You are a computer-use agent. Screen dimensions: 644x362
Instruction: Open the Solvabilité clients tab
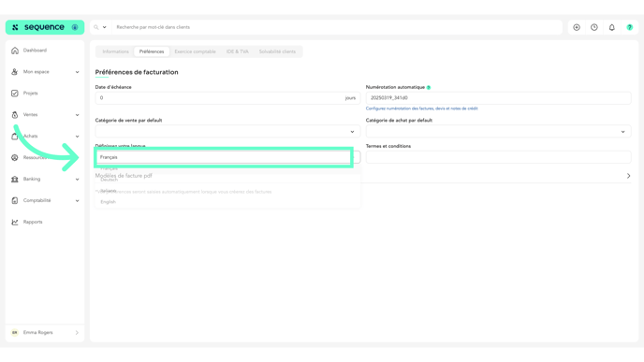coord(277,51)
